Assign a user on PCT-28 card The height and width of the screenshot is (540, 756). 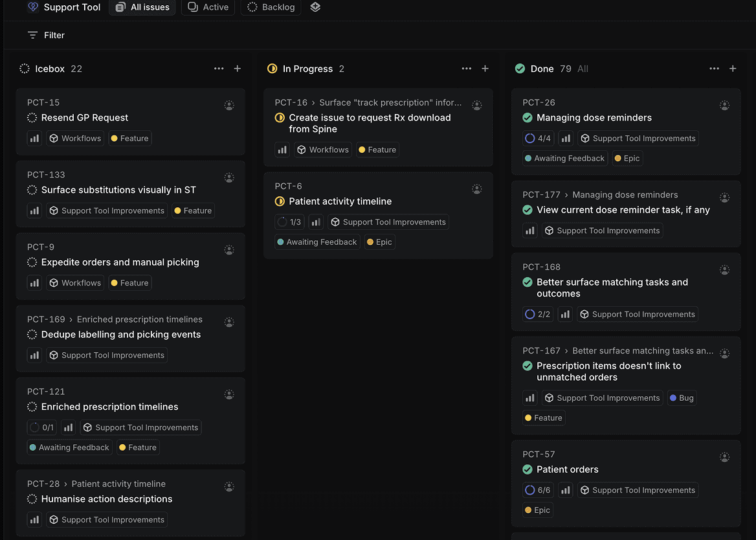click(x=230, y=486)
